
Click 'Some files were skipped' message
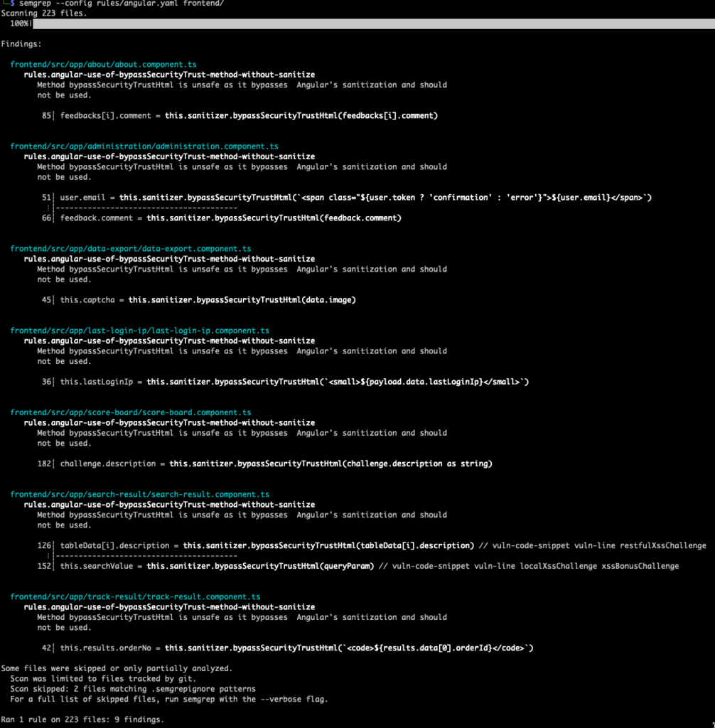117,668
